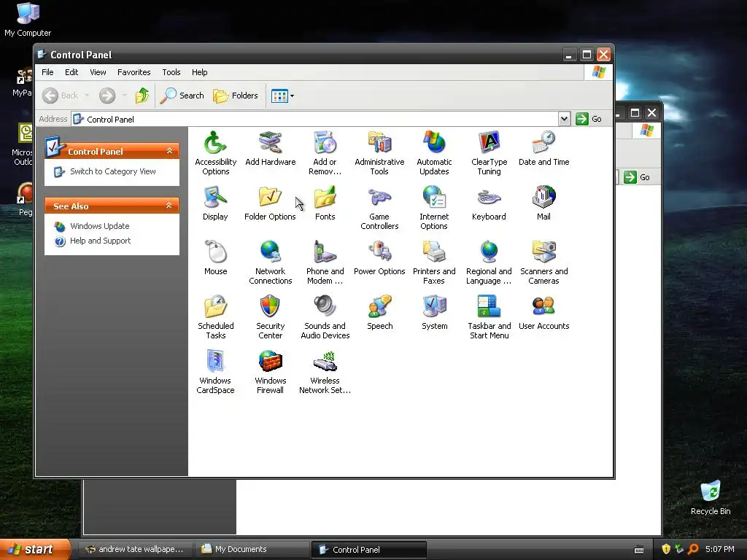This screenshot has width=747, height=560.
Task: Open Regional and Language icon
Action: click(489, 252)
